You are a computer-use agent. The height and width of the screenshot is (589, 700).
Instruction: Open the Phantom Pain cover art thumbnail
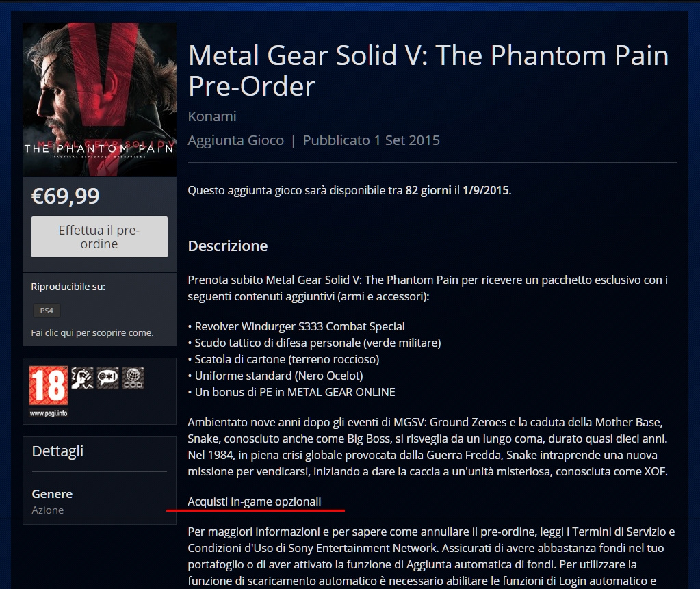(x=99, y=100)
